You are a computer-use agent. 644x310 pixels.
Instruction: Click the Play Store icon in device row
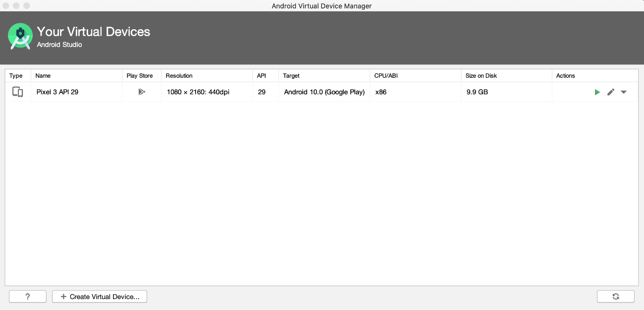(142, 92)
